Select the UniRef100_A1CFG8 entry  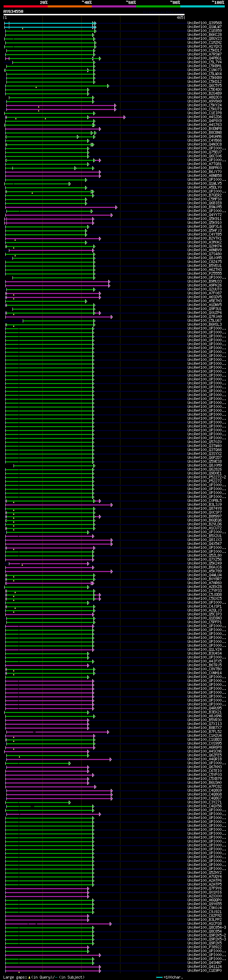[204, 924]
